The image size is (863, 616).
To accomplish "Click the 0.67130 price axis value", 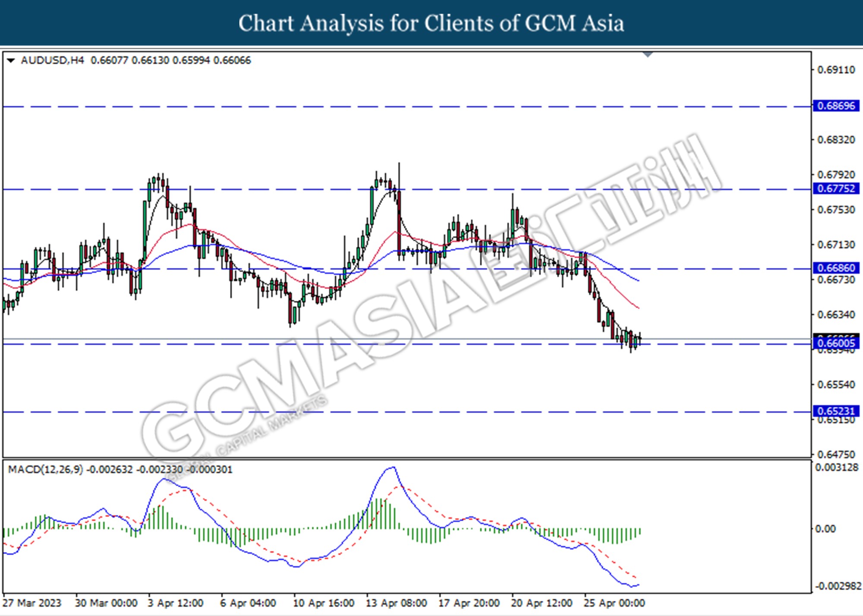I will (836, 245).
